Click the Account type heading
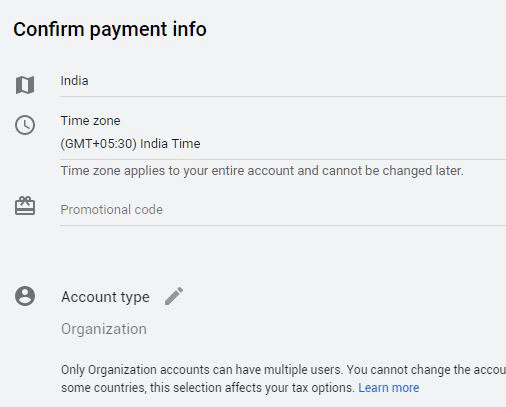 tap(105, 297)
